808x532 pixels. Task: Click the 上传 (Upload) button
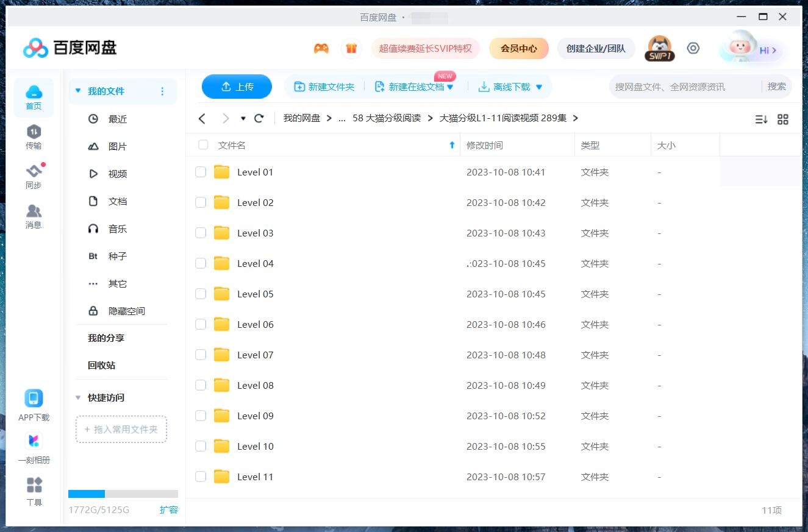tap(237, 87)
